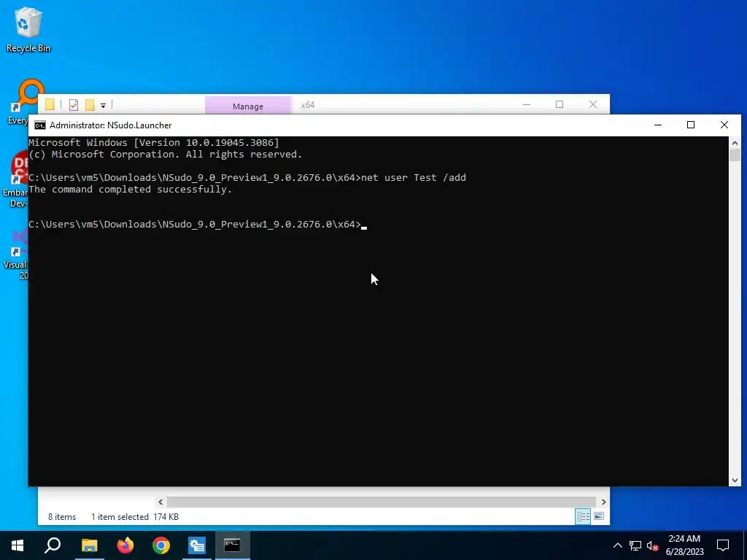
Task: Click the 'Administrator: NSudo.Launcher' title text
Action: (x=111, y=125)
